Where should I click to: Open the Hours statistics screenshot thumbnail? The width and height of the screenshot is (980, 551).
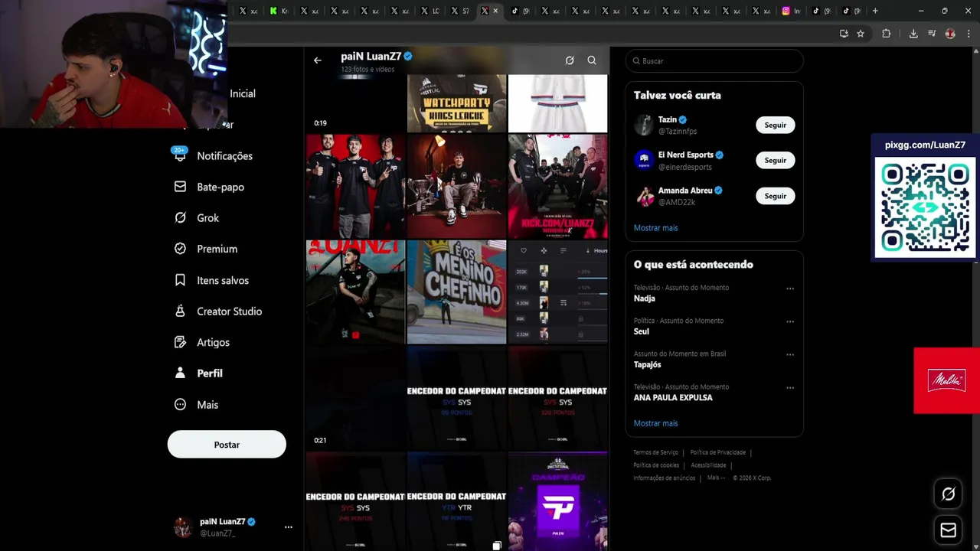(x=558, y=292)
